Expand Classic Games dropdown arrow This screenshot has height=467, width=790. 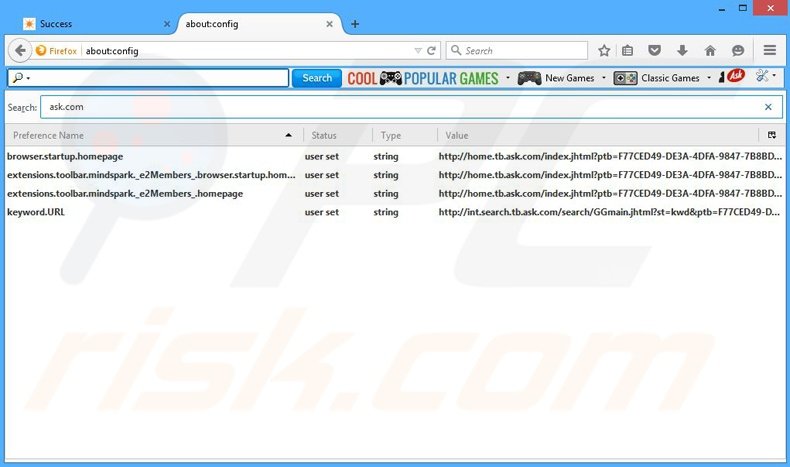click(708, 78)
